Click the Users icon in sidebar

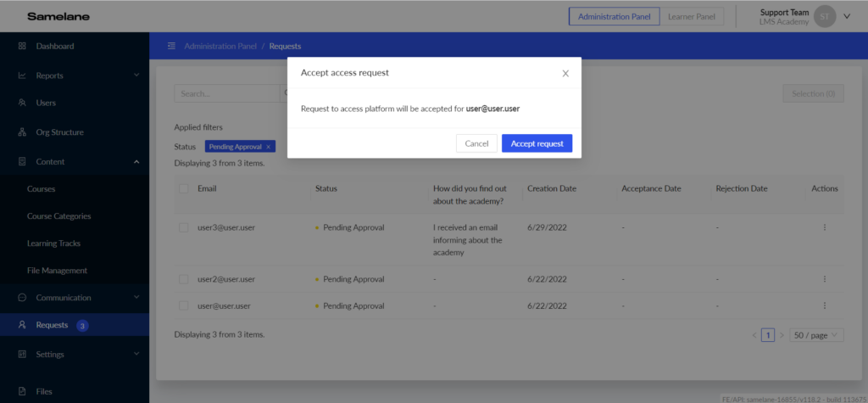tap(22, 103)
